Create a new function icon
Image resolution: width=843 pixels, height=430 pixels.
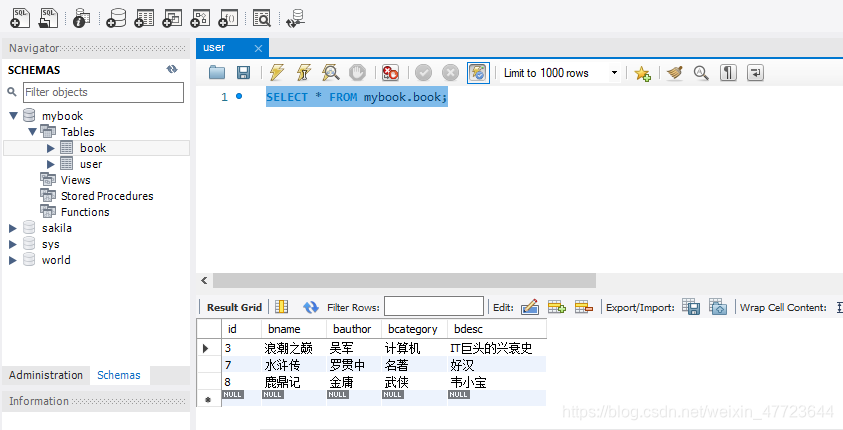click(228, 18)
